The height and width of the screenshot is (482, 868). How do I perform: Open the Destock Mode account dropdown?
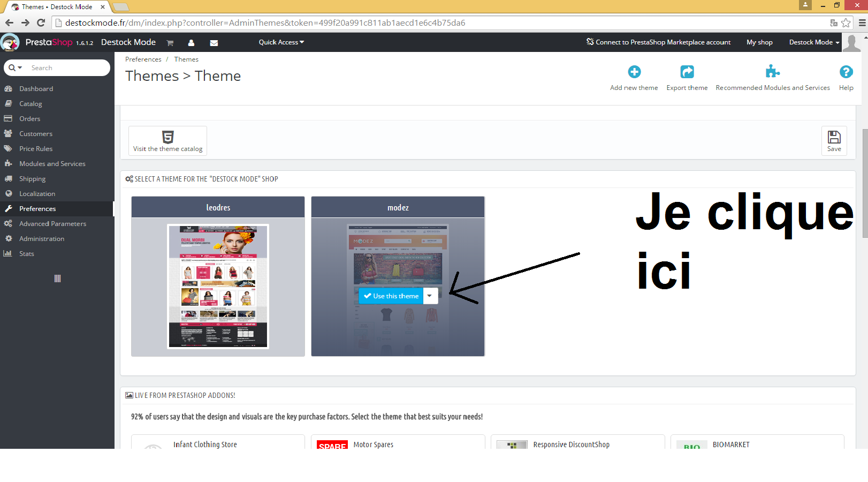point(814,42)
